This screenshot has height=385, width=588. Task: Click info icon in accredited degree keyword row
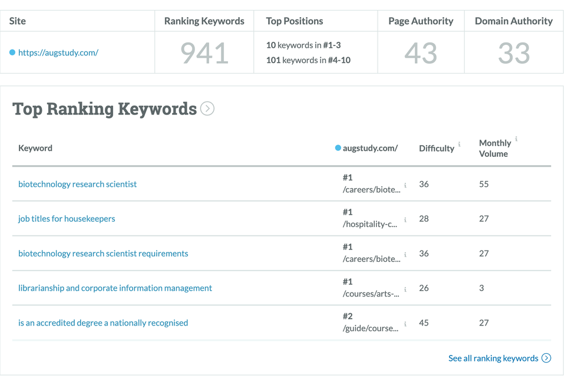405,324
